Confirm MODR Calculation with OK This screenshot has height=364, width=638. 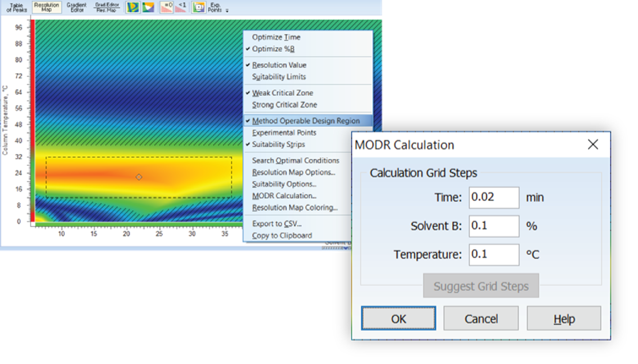tap(398, 318)
